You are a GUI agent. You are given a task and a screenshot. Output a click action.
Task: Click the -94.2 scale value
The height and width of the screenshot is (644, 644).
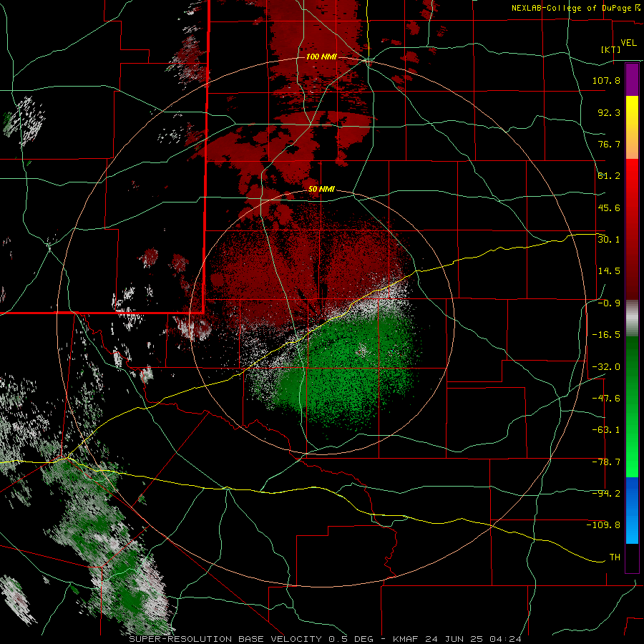(x=606, y=494)
